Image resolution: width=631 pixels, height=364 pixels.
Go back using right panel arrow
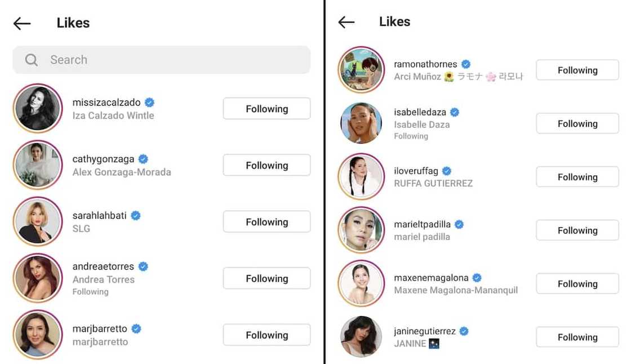click(346, 22)
